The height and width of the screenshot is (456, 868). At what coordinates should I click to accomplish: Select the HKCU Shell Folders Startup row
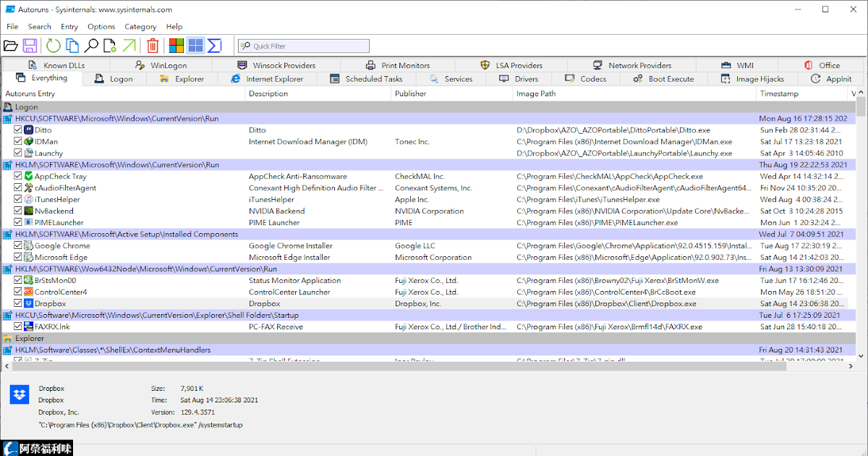point(428,315)
